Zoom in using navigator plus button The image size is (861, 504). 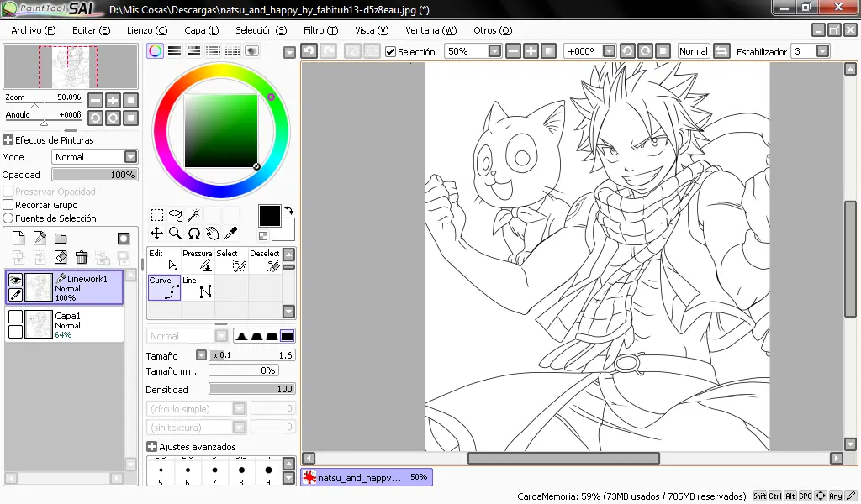(x=113, y=100)
